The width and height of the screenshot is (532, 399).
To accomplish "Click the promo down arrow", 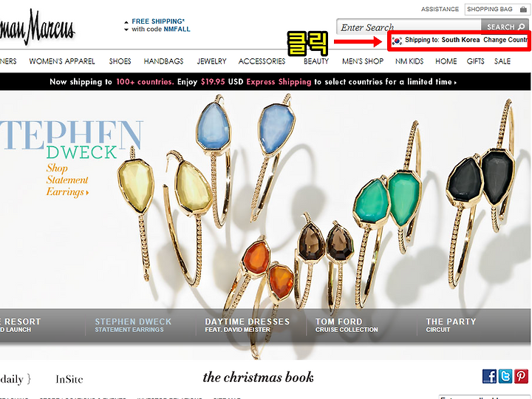I will point(126,30).
